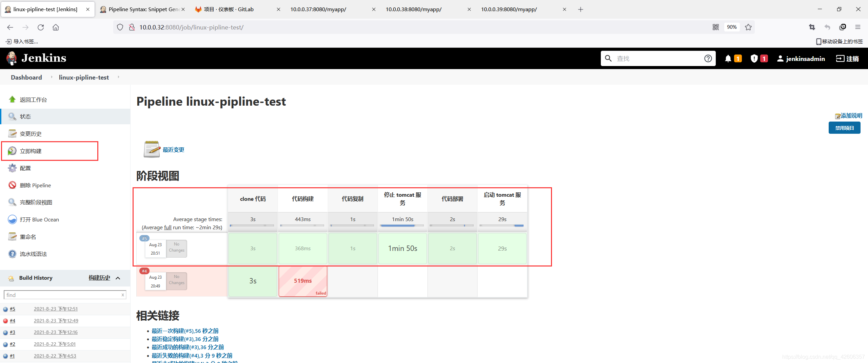Click the 最近变更 notepad icon
868x363 pixels.
point(152,149)
